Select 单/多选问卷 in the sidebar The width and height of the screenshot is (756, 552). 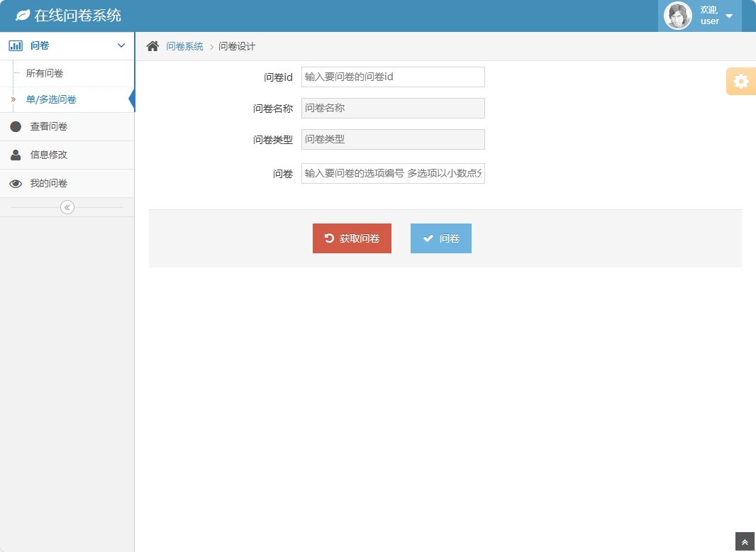(50, 99)
